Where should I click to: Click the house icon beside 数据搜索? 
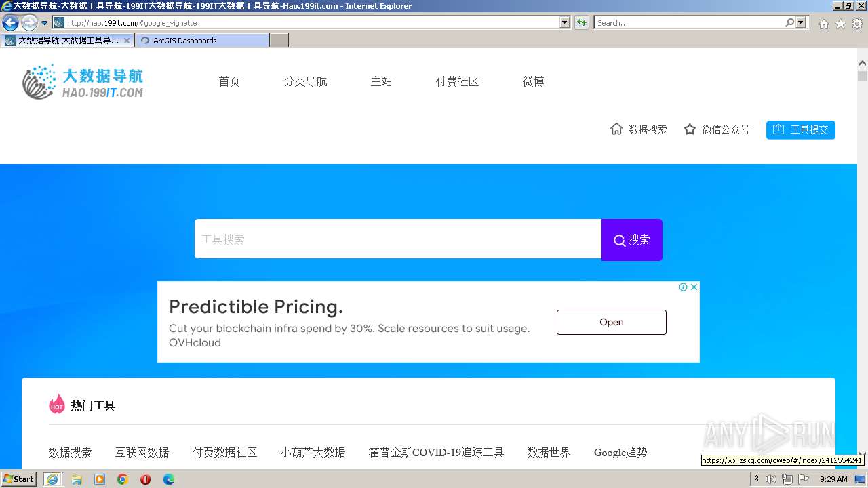pyautogui.click(x=616, y=129)
